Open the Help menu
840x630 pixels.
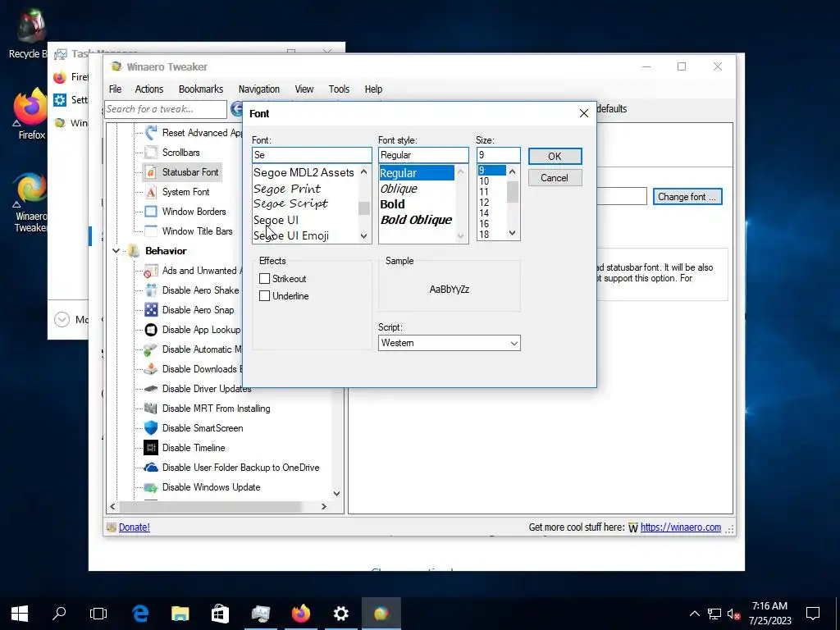click(373, 89)
